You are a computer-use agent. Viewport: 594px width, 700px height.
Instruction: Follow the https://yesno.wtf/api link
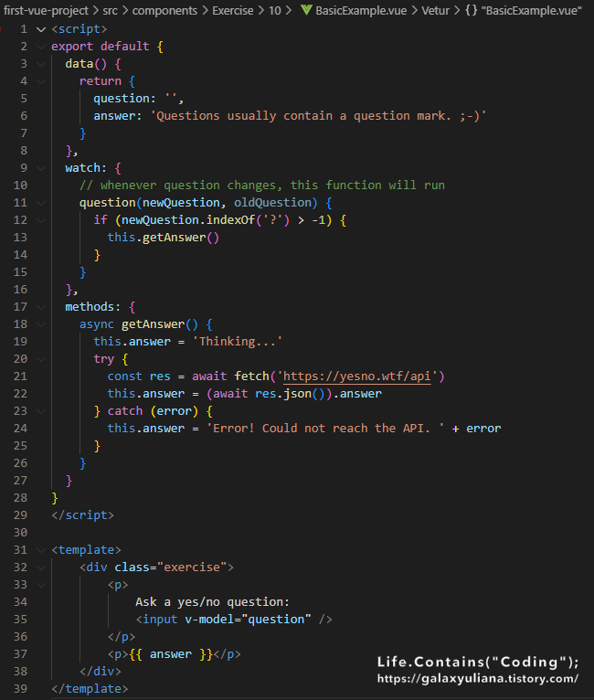coord(357,377)
